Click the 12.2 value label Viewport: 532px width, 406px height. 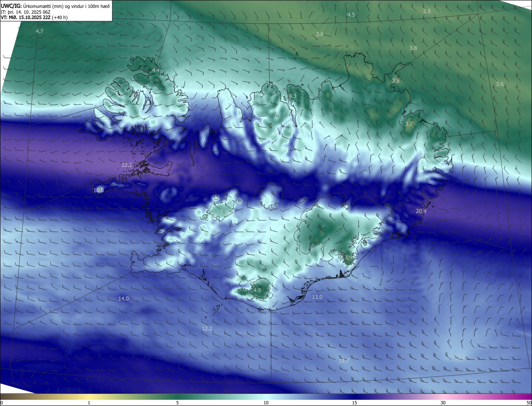207,329
